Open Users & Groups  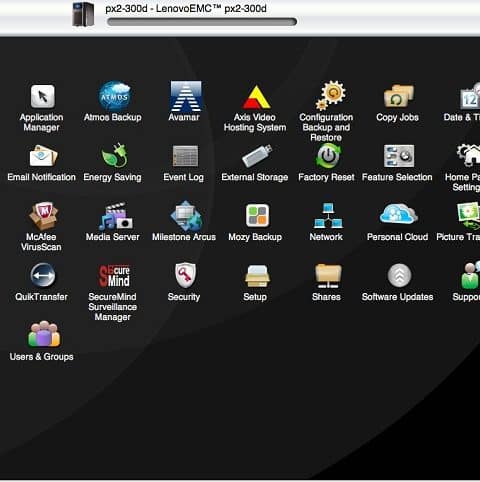coord(44,334)
